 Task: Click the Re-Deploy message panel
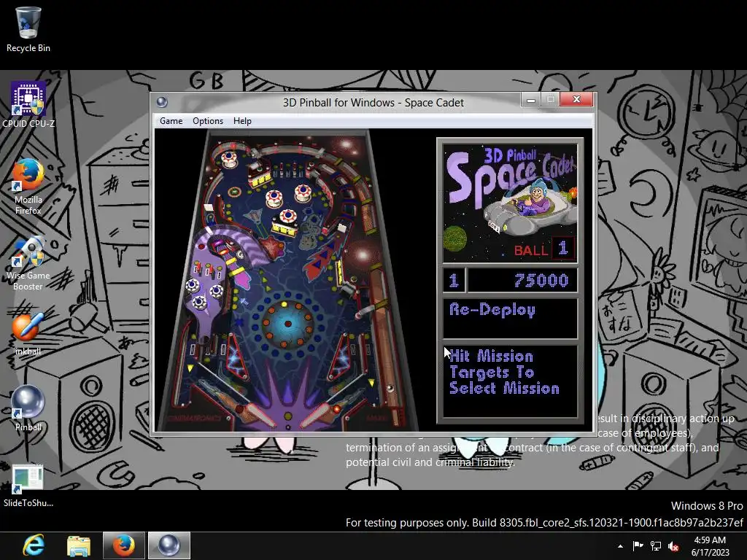[x=510, y=319]
